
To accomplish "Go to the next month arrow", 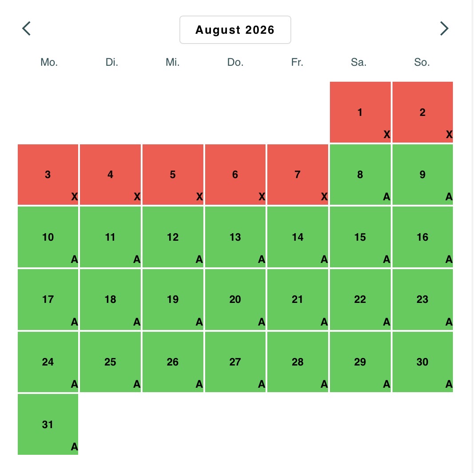I will coord(444,29).
